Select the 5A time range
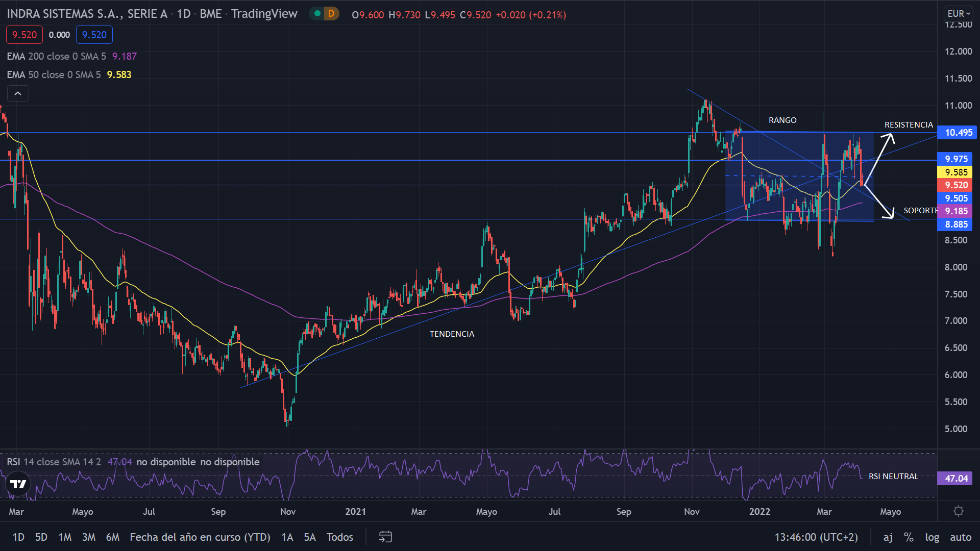Image resolution: width=980 pixels, height=551 pixels. (310, 537)
